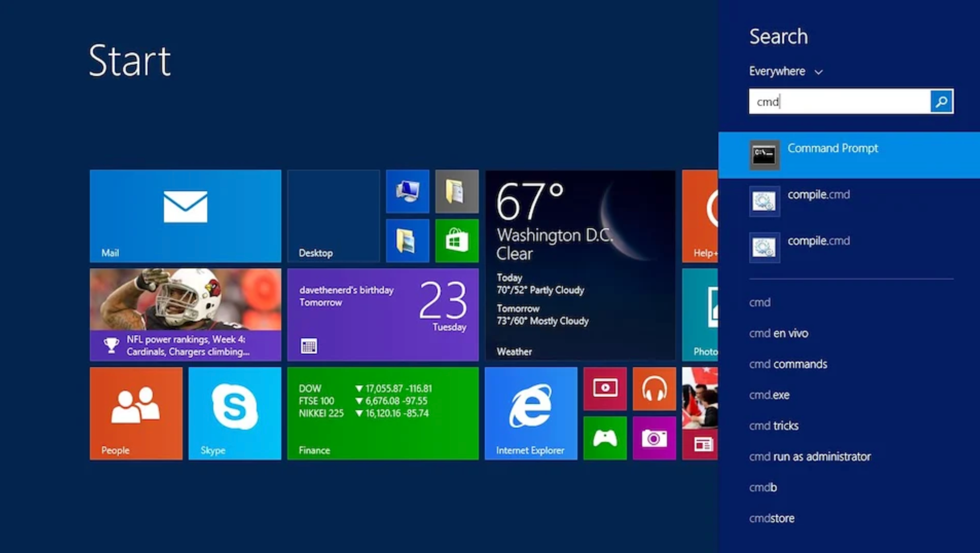Open the orange Music headphones tile
Image resolution: width=980 pixels, height=553 pixels.
coord(654,389)
